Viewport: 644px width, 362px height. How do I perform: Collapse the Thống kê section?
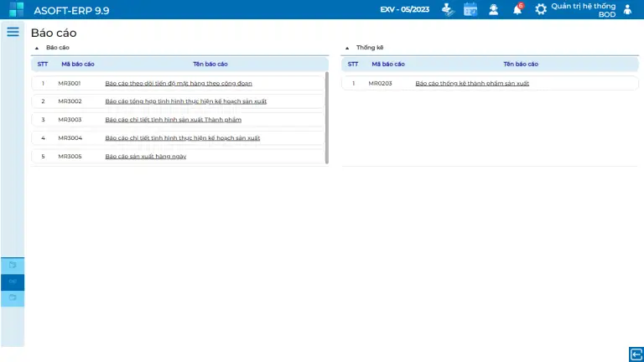[x=347, y=48]
